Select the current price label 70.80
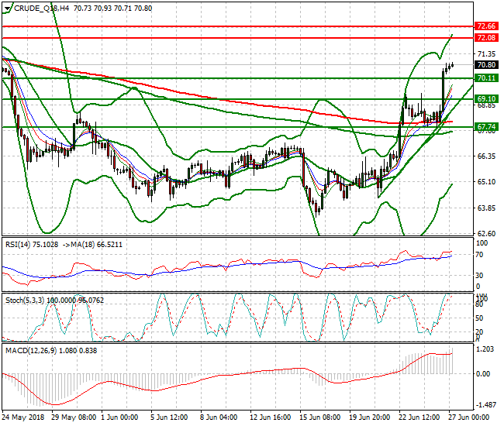Screen dimensions: 504x426 pos(486,65)
